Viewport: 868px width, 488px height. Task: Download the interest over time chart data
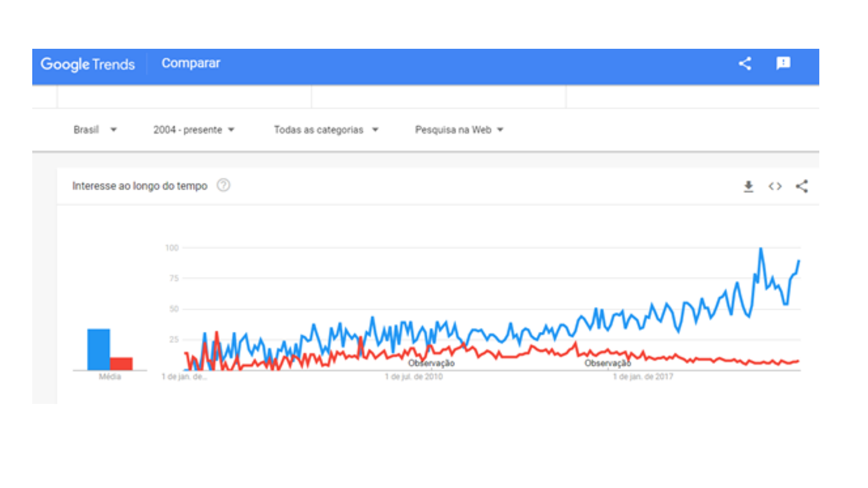point(749,186)
